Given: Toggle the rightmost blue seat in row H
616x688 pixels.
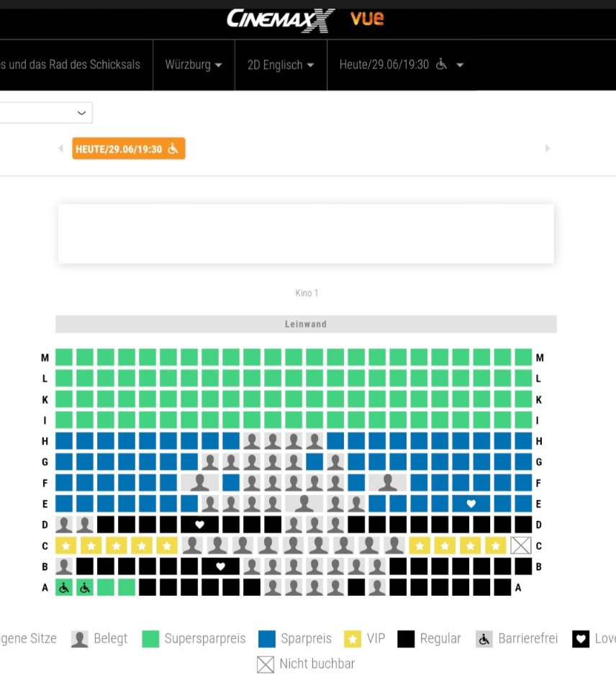Looking at the screenshot, I should (x=523, y=441).
